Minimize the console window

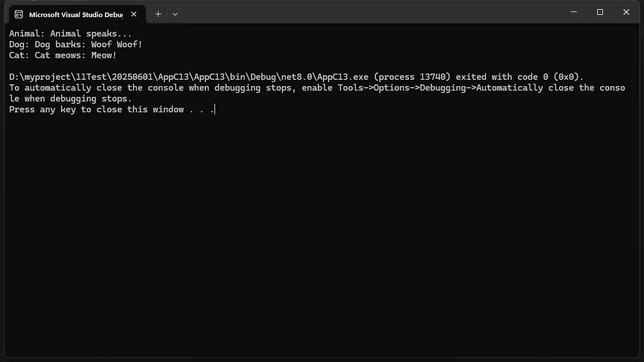click(574, 12)
